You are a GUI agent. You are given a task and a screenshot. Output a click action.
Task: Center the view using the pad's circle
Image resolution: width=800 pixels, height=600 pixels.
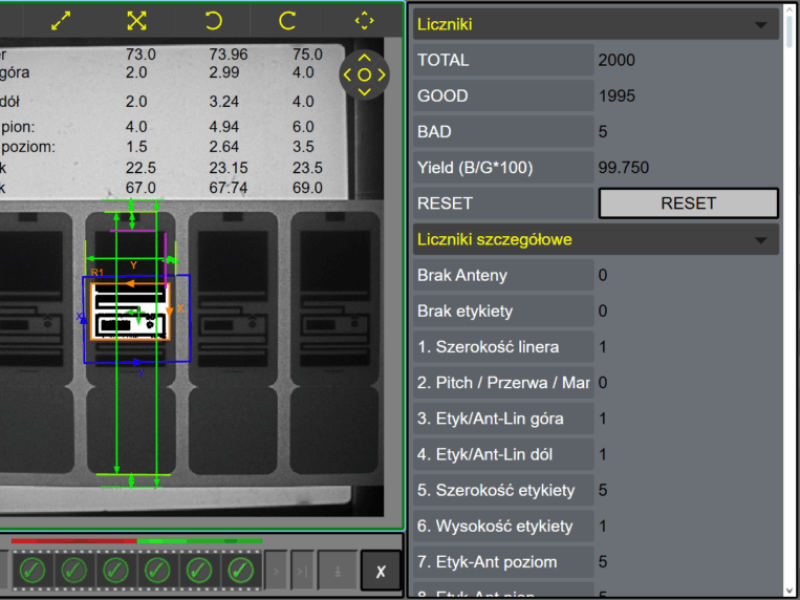[x=364, y=75]
